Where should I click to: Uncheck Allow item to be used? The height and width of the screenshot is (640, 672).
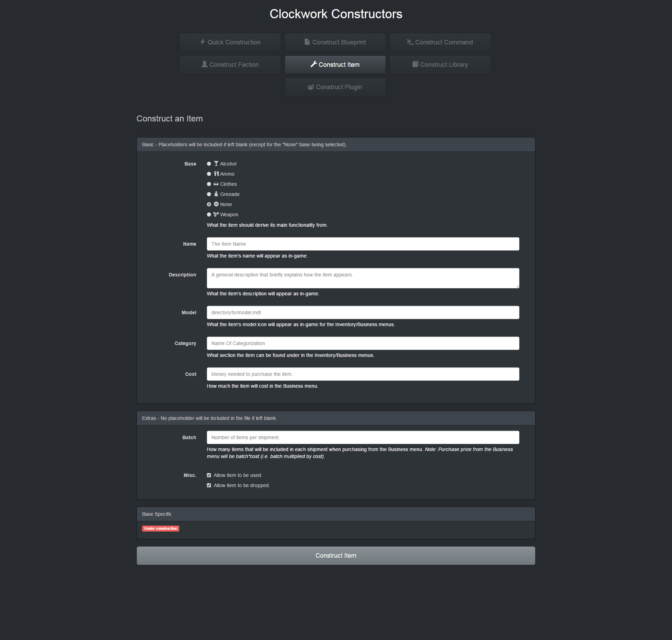click(x=209, y=475)
